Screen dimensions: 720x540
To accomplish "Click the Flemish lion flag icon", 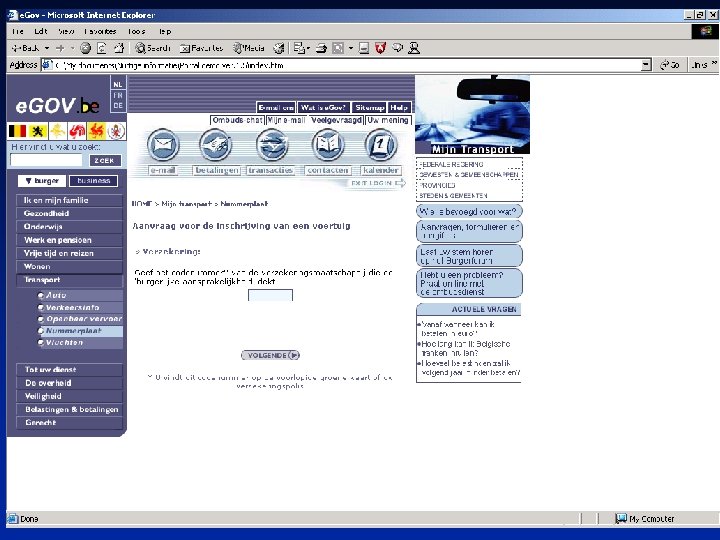I will 38,131.
